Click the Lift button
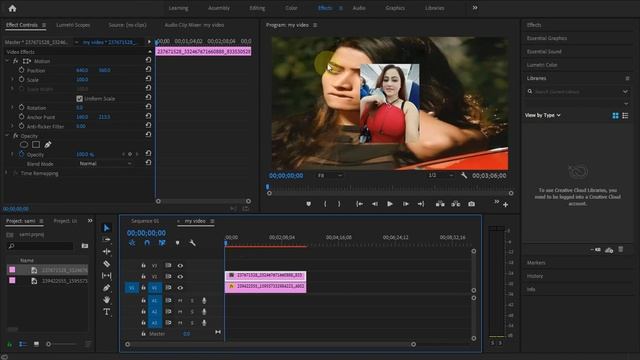640x360 pixels. [x=440, y=204]
